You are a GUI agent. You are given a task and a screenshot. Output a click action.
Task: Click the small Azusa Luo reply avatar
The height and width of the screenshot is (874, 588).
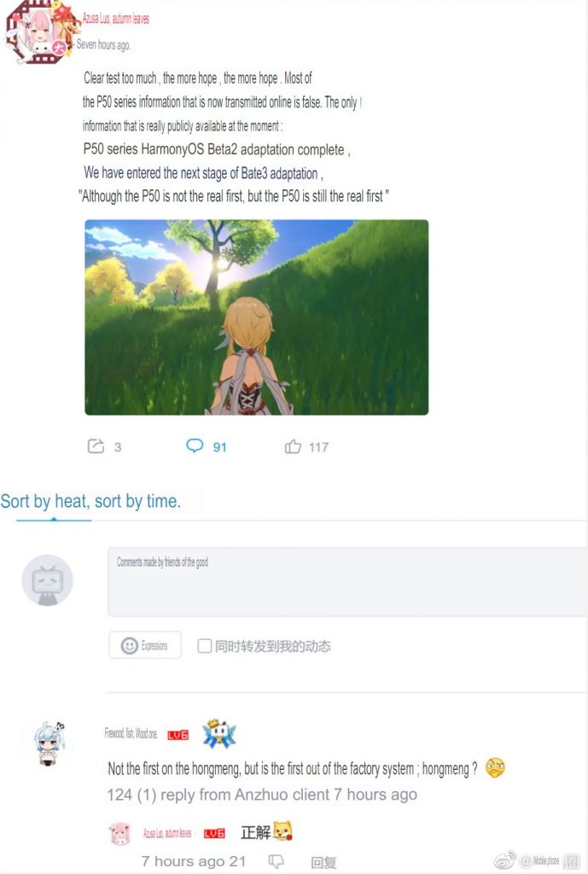pos(119,833)
